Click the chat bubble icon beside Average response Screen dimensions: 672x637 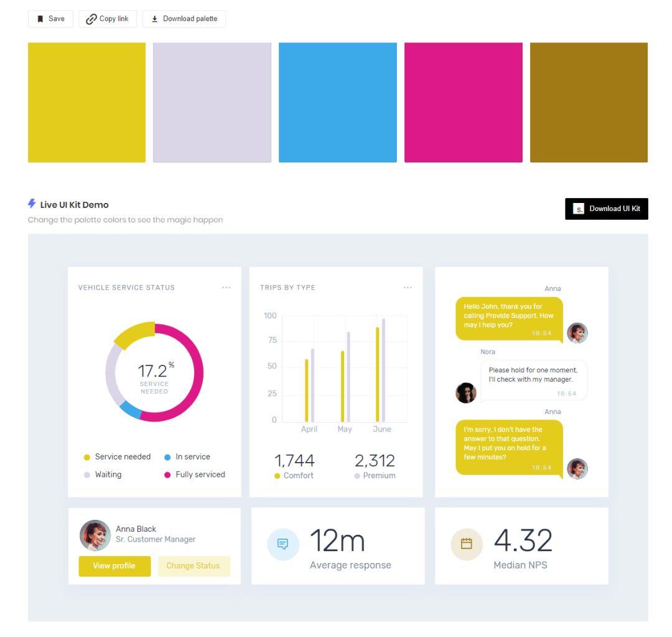(x=283, y=544)
